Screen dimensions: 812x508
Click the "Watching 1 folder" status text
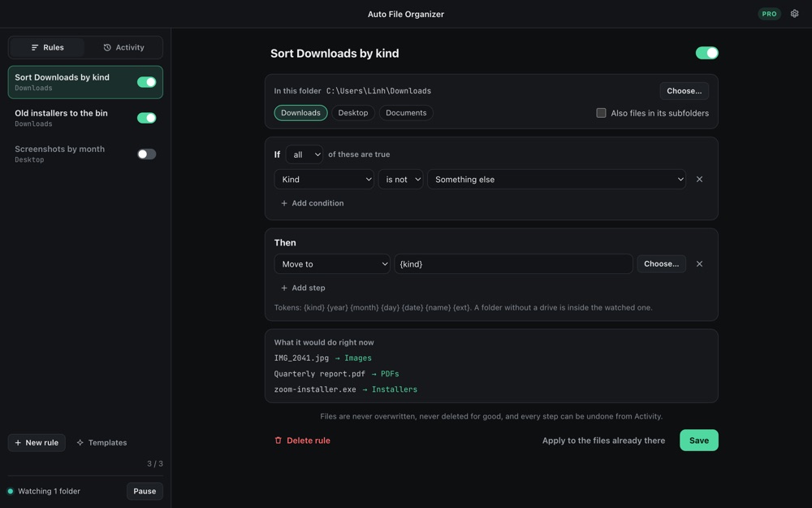point(50,492)
